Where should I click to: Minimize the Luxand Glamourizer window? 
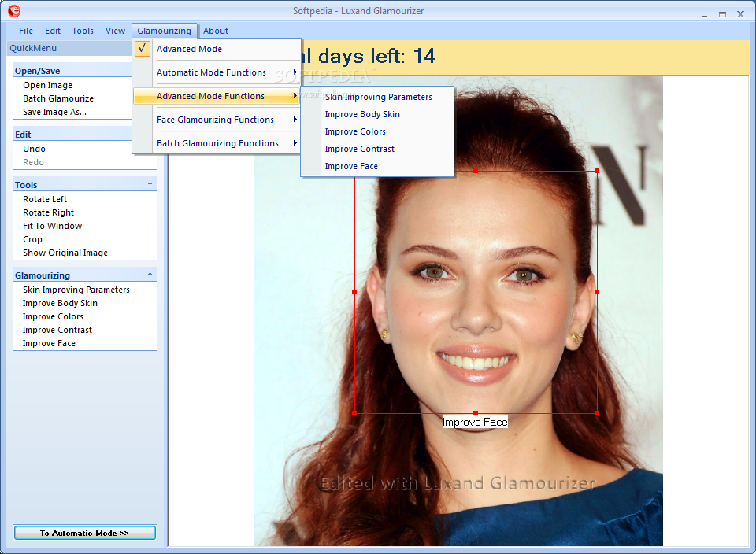click(704, 14)
